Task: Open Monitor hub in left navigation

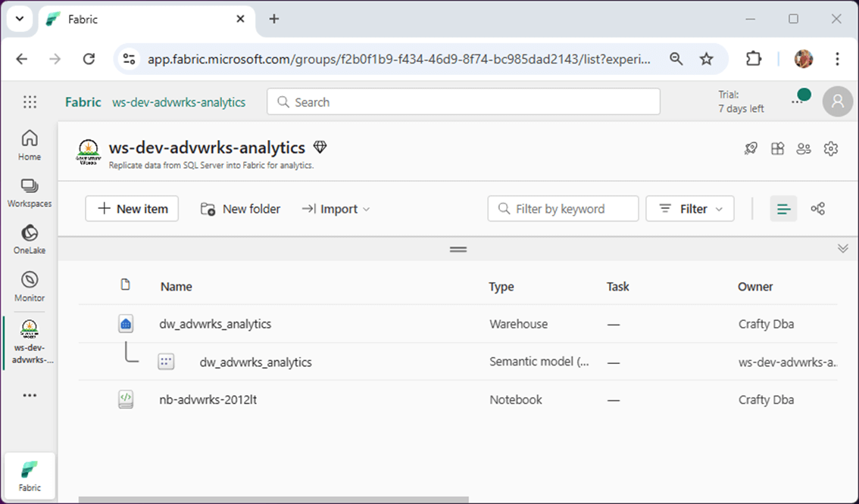Action: pyautogui.click(x=30, y=286)
